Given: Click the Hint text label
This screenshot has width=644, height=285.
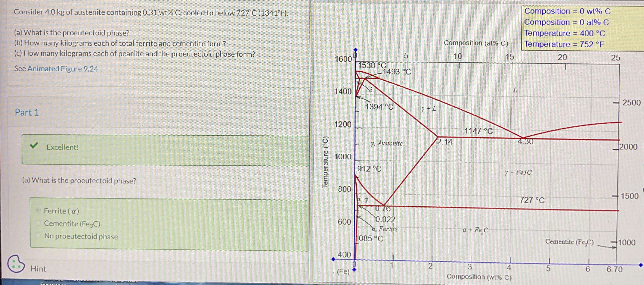Looking at the screenshot, I should coord(38,269).
